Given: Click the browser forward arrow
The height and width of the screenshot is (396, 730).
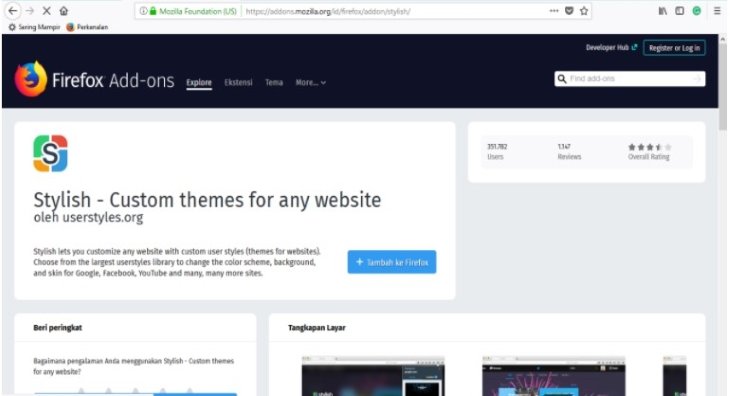Looking at the screenshot, I should coord(30,11).
